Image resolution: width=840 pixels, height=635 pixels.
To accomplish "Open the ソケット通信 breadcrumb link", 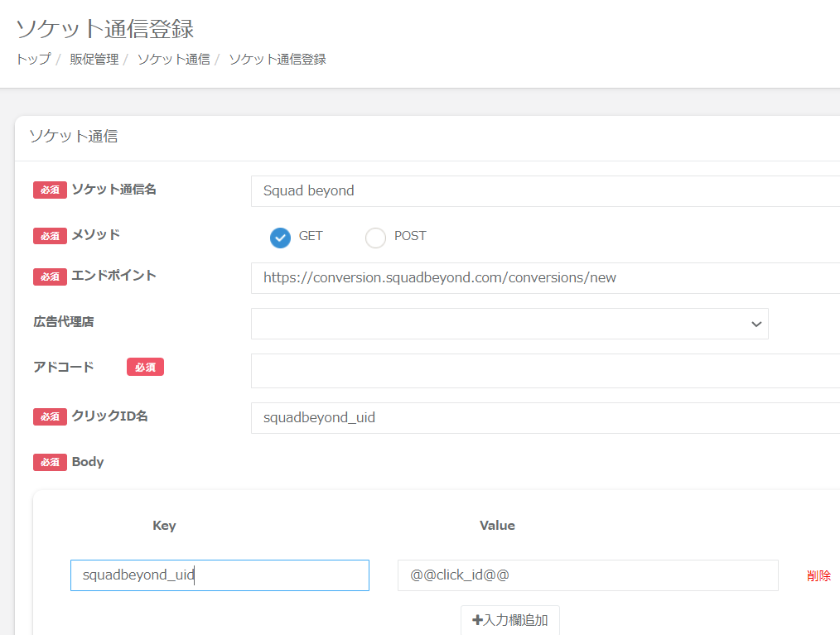I will 173,60.
